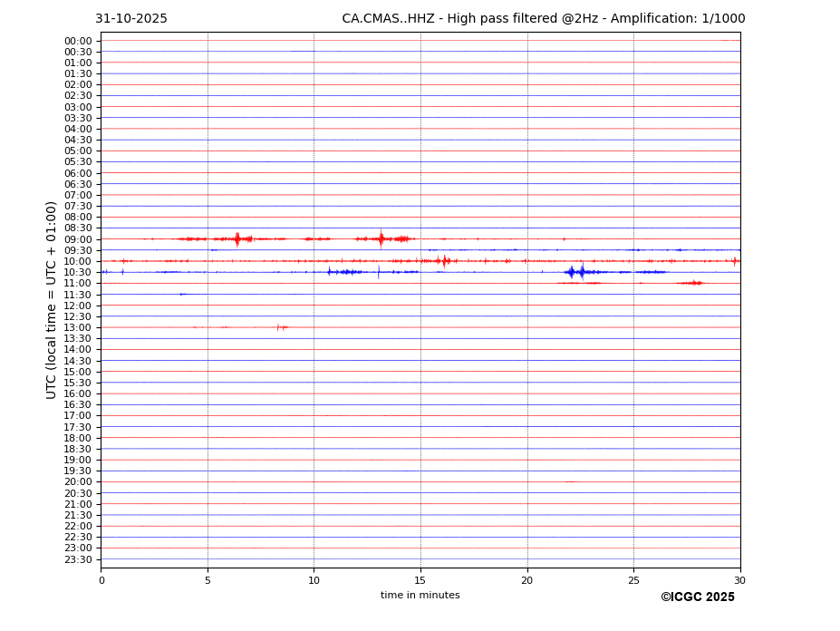Click the 'time in minutes' axis label
Screen dimensions: 840x631
click(x=420, y=596)
